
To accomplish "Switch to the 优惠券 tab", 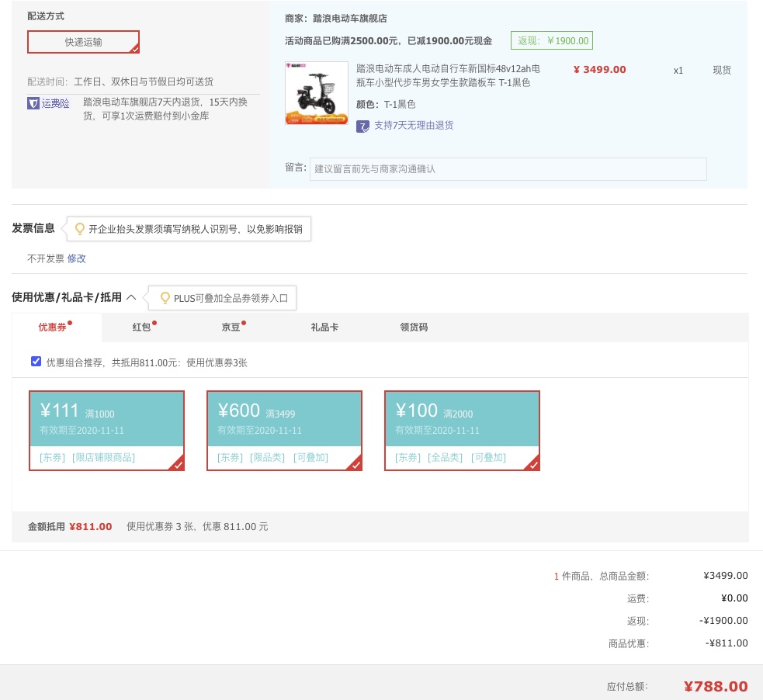I will 53,327.
